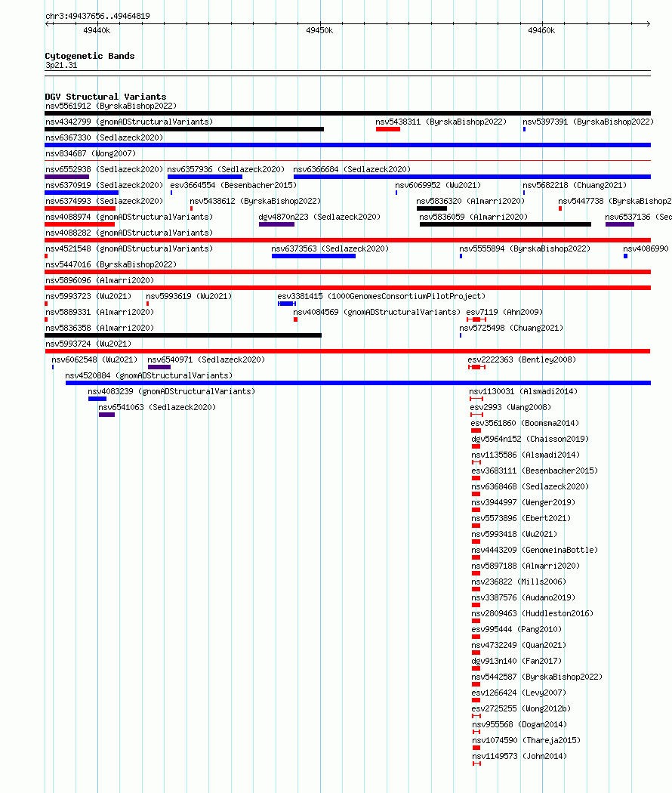Click nsv6069952 (Wu2021) label
Image resolution: width=672 pixels, height=793 pixels.
[438, 186]
